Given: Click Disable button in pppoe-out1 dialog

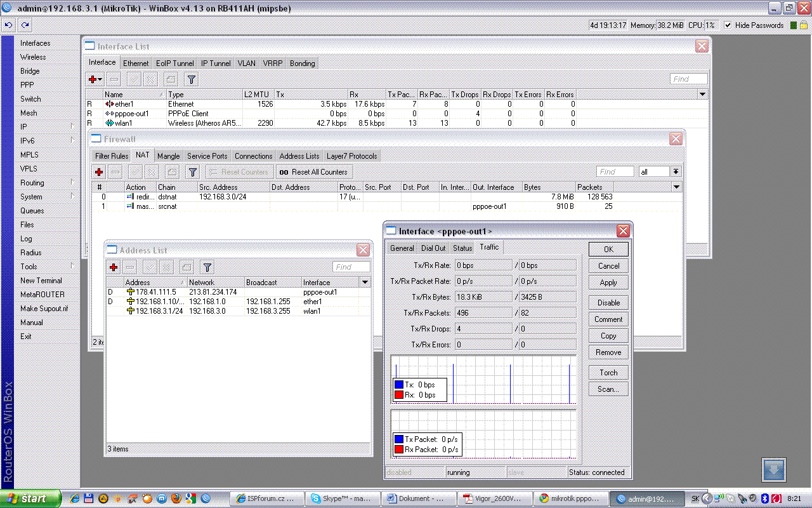Looking at the screenshot, I should point(608,303).
